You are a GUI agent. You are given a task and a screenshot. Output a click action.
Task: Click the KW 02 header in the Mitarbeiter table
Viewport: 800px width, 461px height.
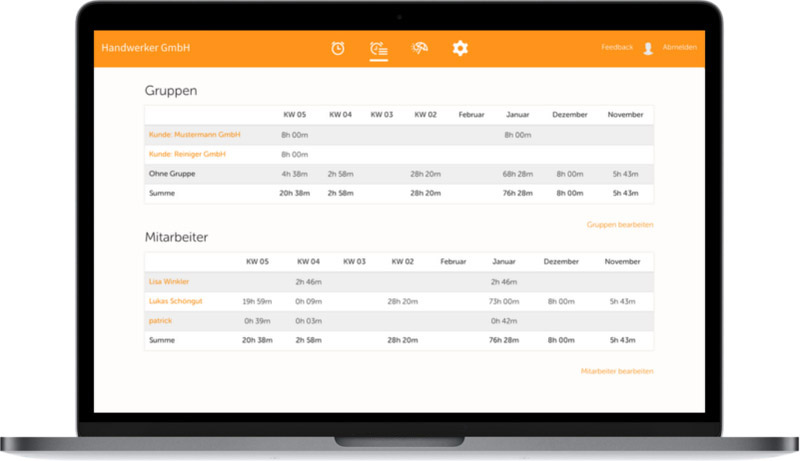(x=403, y=261)
